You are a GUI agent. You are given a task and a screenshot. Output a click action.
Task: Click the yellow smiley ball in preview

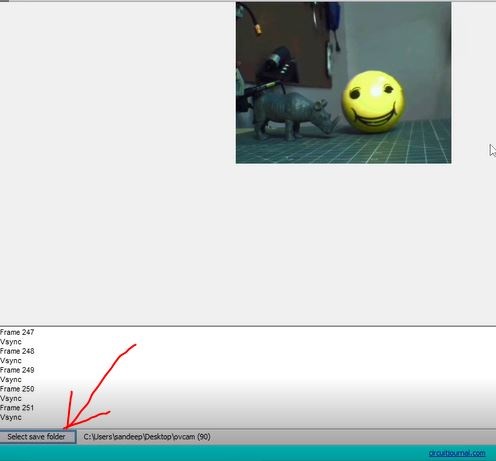point(374,102)
